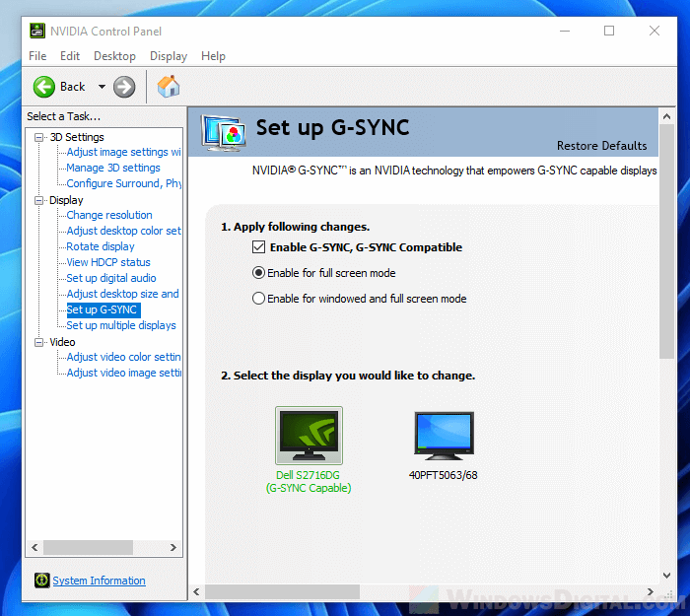Select the Dell S2716DG display thumbnail
690x616 pixels.
(x=309, y=436)
